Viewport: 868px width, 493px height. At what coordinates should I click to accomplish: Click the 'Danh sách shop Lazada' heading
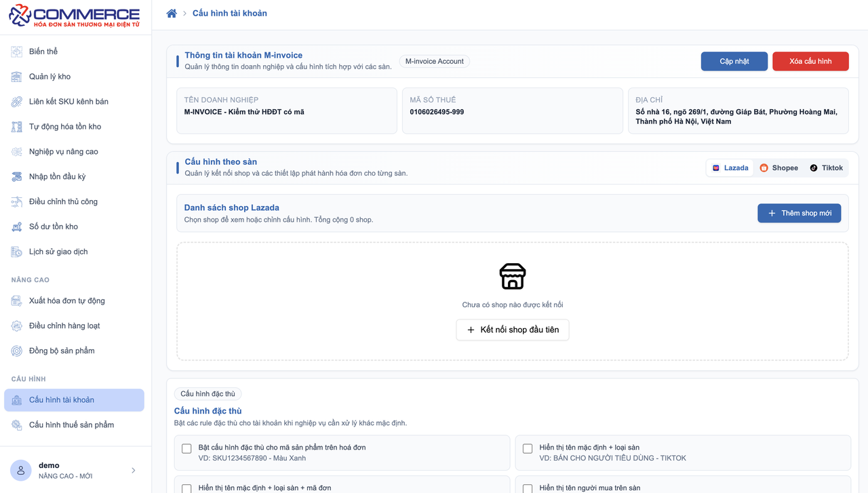point(232,208)
